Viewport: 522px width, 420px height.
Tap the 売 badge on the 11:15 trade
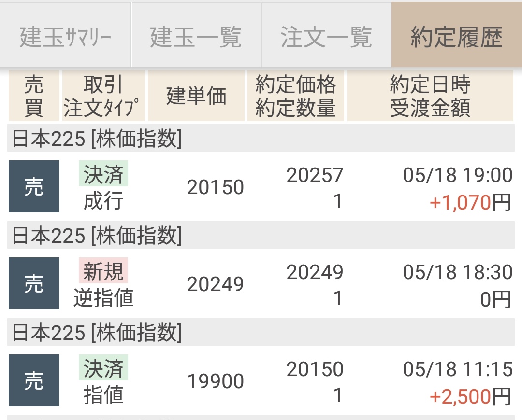(34, 381)
